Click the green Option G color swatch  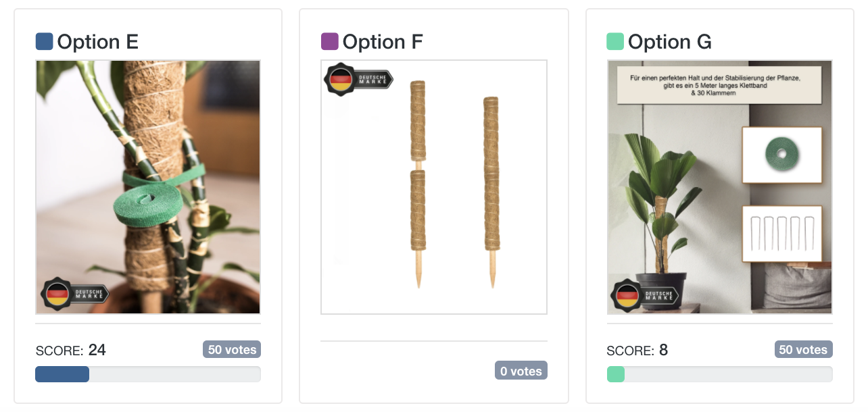[x=615, y=42]
